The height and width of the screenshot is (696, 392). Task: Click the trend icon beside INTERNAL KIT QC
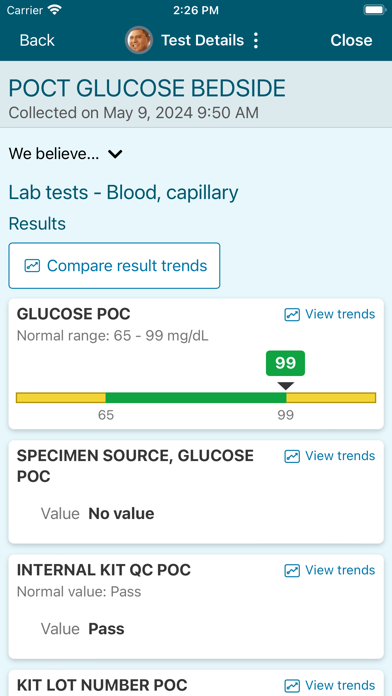tap(292, 570)
